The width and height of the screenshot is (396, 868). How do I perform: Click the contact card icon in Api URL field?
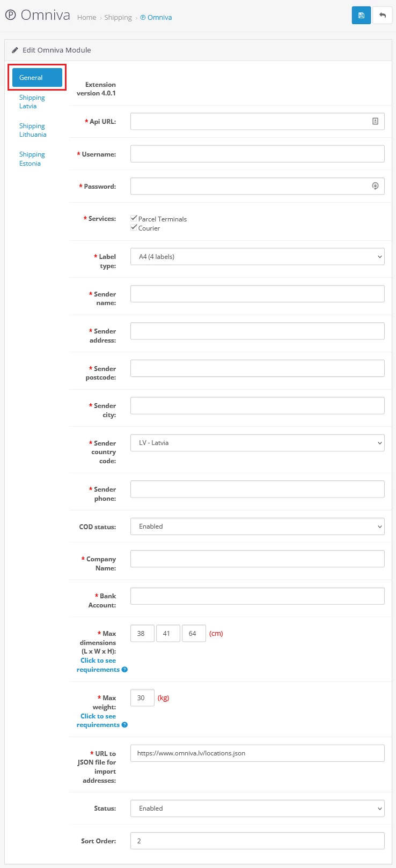click(375, 122)
